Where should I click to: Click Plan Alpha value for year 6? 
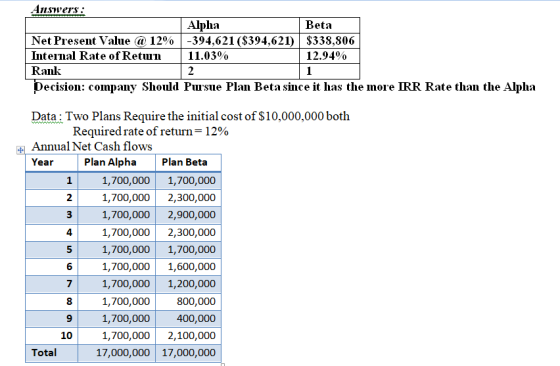pyautogui.click(x=116, y=267)
